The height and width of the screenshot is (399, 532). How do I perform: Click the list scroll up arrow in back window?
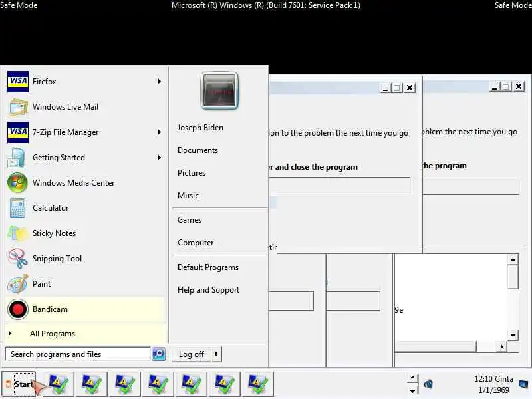(x=513, y=259)
